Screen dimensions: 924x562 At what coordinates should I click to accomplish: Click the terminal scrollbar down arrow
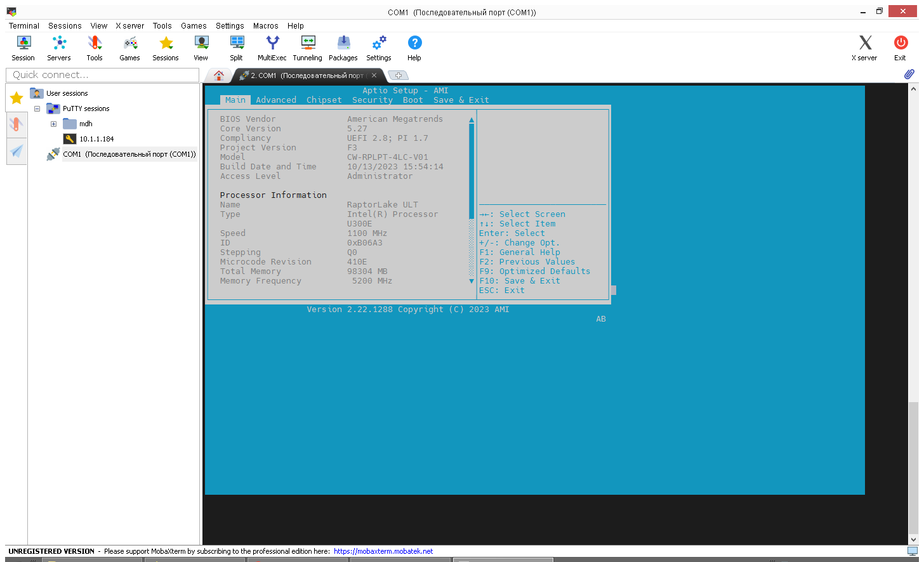(x=913, y=540)
